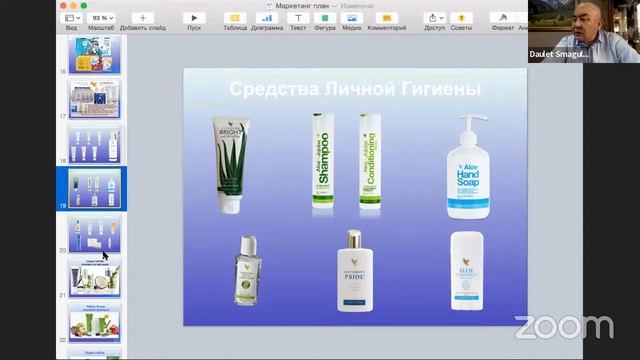This screenshot has height=360, width=640.
Task: Open Tips (Советы) panel
Action: tap(461, 18)
